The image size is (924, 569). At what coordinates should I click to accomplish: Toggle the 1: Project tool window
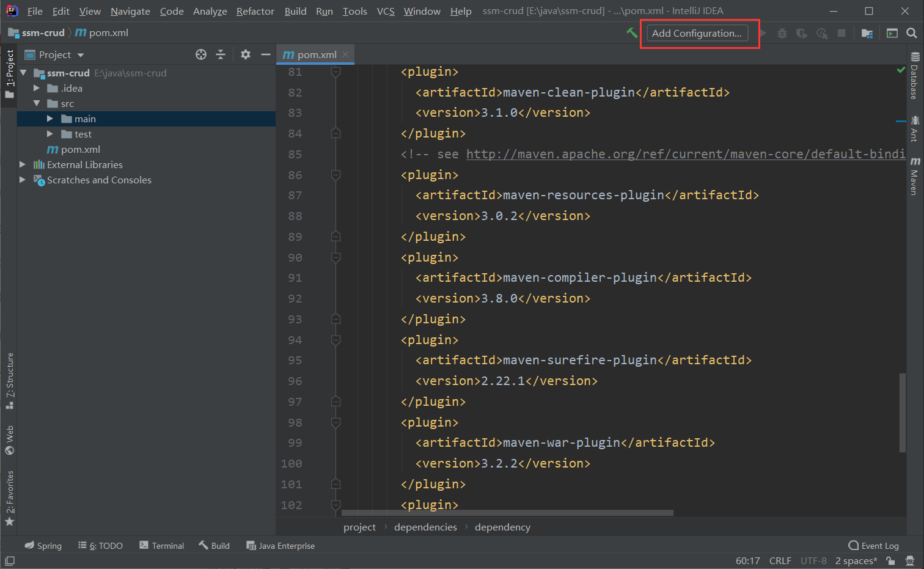pos(9,75)
